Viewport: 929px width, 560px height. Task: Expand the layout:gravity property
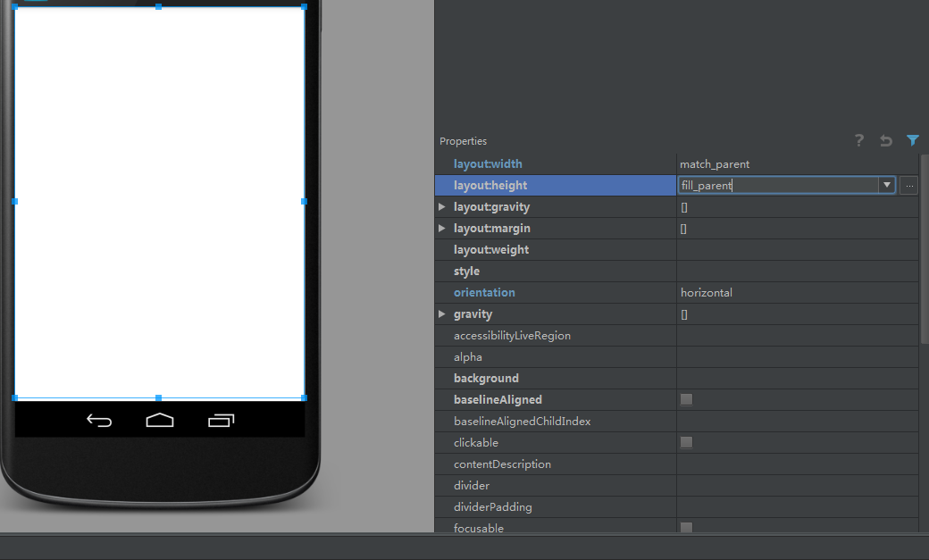coord(442,207)
